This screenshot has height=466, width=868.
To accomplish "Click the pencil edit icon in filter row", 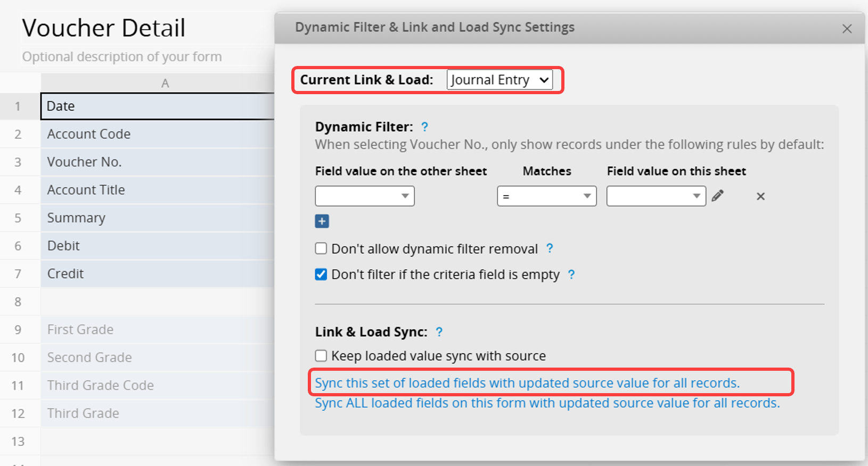I will (x=718, y=196).
